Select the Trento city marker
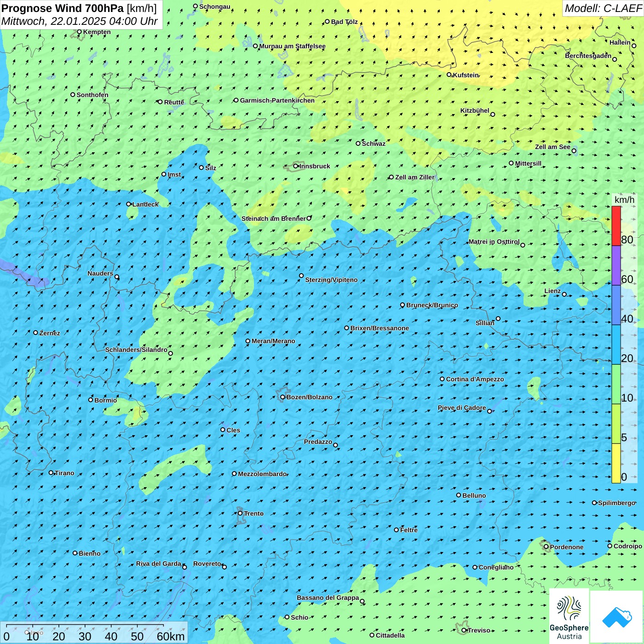Viewport: 644px width, 644px height. point(240,513)
